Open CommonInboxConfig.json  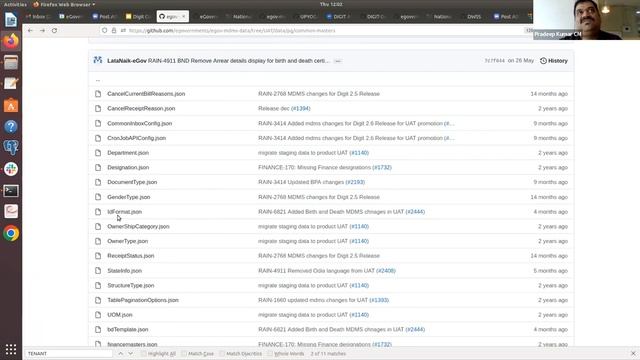pyautogui.click(x=140, y=123)
